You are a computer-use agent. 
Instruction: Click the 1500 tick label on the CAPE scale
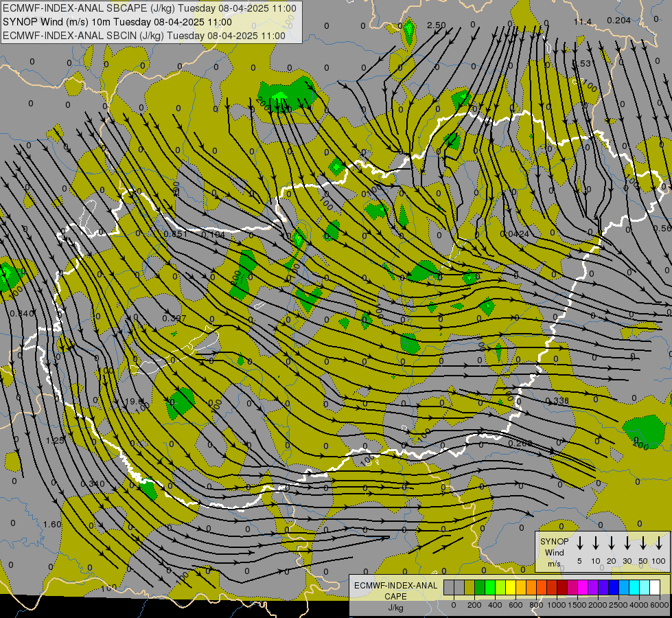point(577,605)
